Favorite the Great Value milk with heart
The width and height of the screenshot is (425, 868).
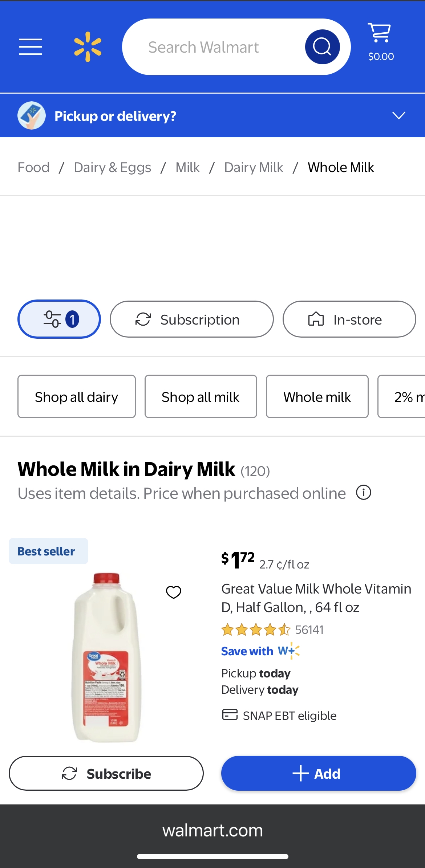coord(173,592)
